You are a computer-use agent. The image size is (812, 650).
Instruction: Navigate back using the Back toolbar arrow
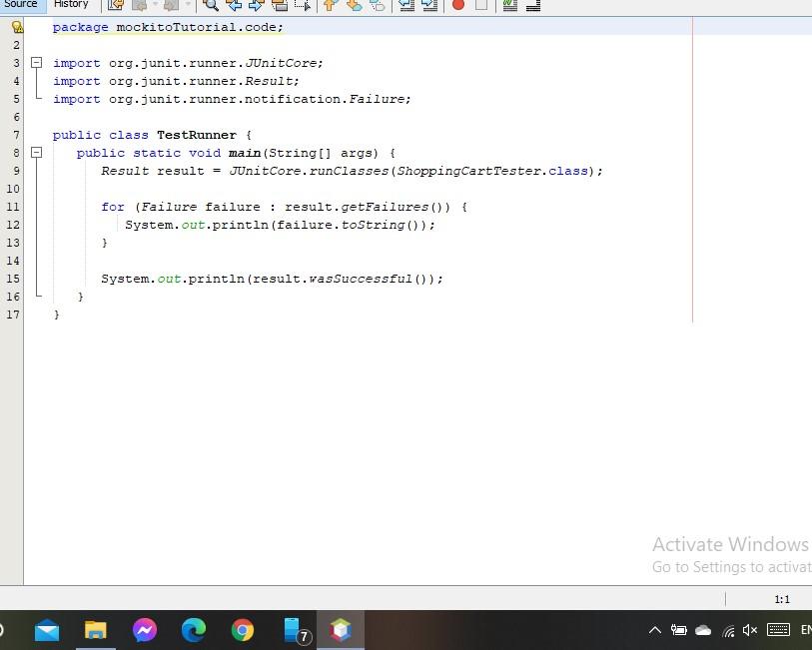coord(141,6)
